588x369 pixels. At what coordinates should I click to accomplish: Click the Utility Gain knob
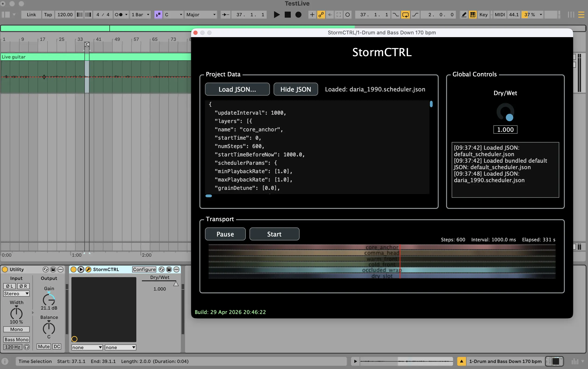click(49, 299)
